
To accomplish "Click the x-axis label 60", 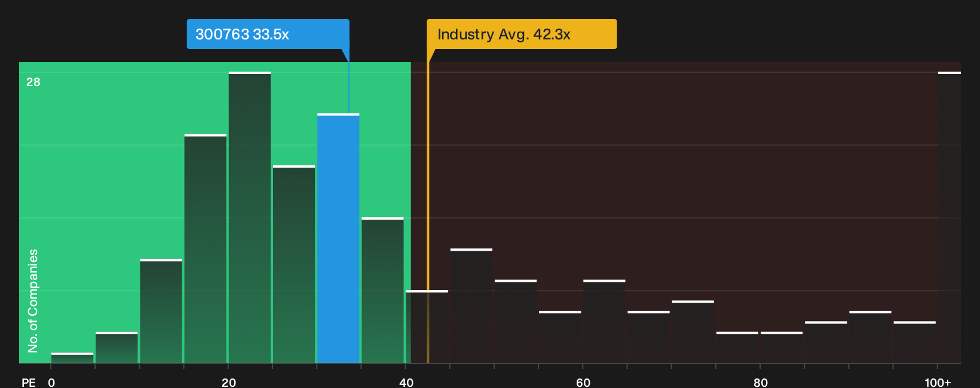I will coord(583,382).
